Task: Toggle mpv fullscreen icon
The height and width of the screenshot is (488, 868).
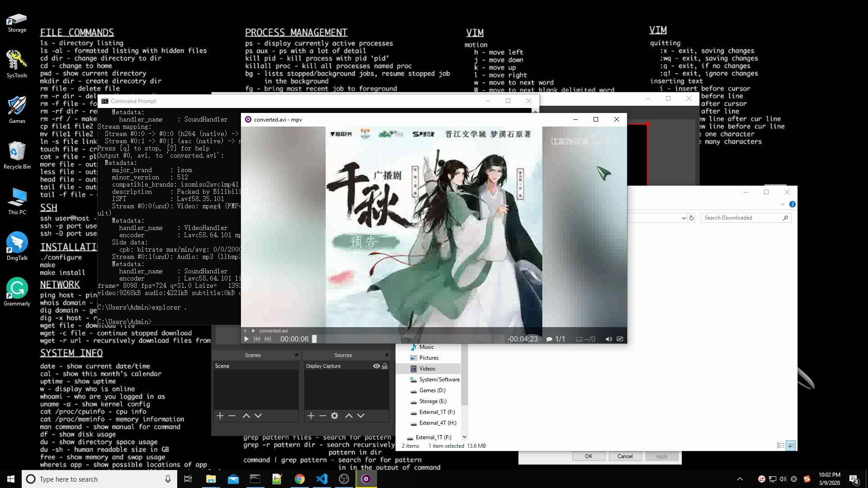Action: point(620,339)
